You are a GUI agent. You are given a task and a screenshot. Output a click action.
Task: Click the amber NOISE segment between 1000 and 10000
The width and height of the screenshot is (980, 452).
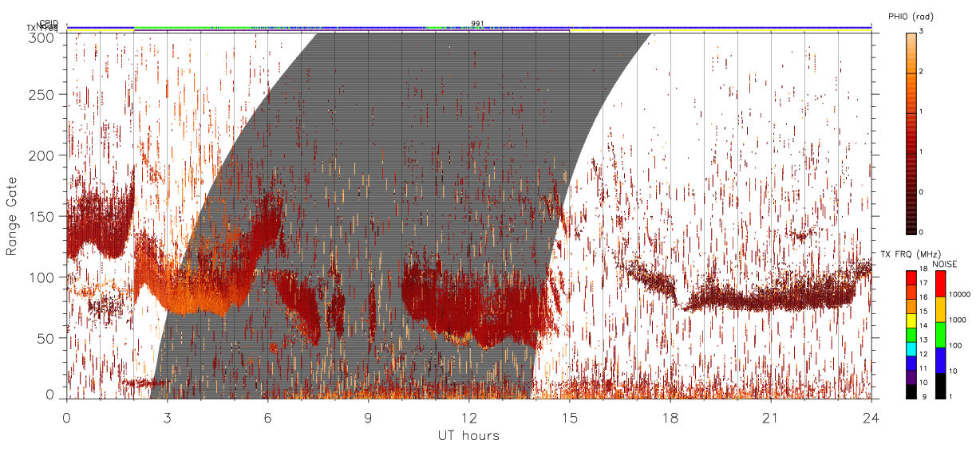coord(939,309)
